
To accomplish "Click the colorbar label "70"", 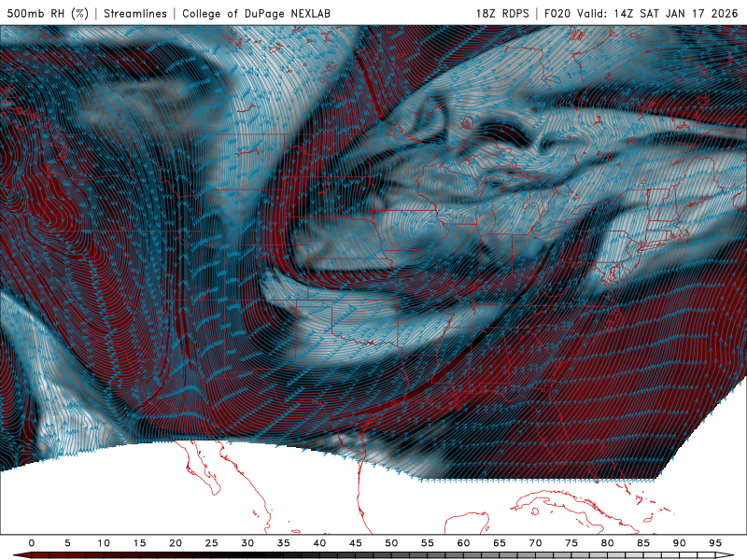I will [x=535, y=543].
